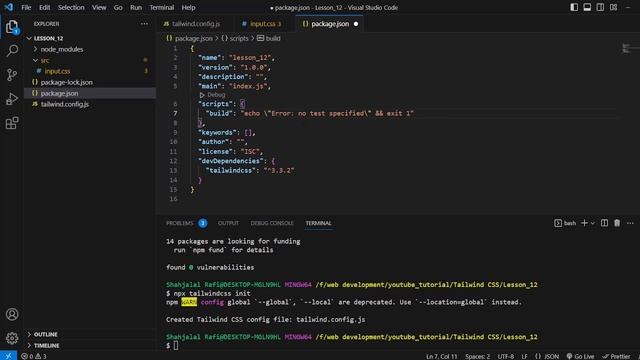Kill terminal with trash icon

(617, 223)
